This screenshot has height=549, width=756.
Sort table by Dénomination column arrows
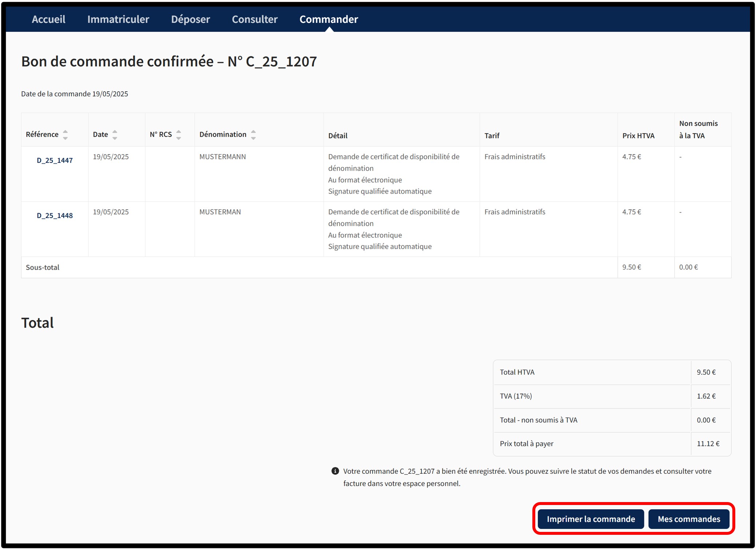click(253, 135)
